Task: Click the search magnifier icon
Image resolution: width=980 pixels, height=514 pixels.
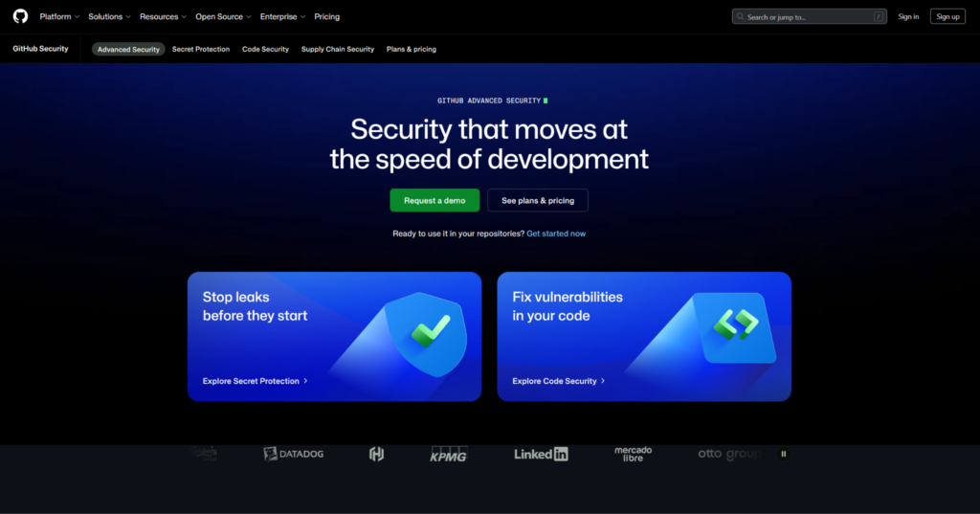Action: coord(741,17)
